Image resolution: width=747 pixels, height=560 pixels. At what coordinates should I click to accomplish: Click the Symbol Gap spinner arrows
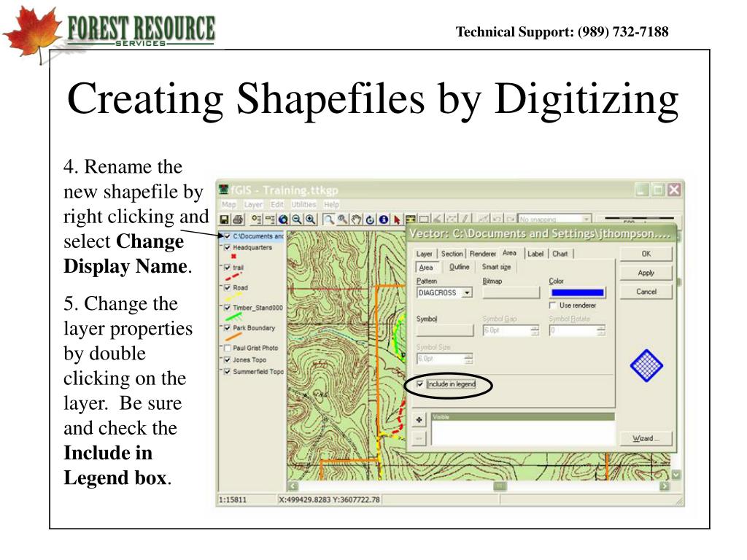click(535, 330)
